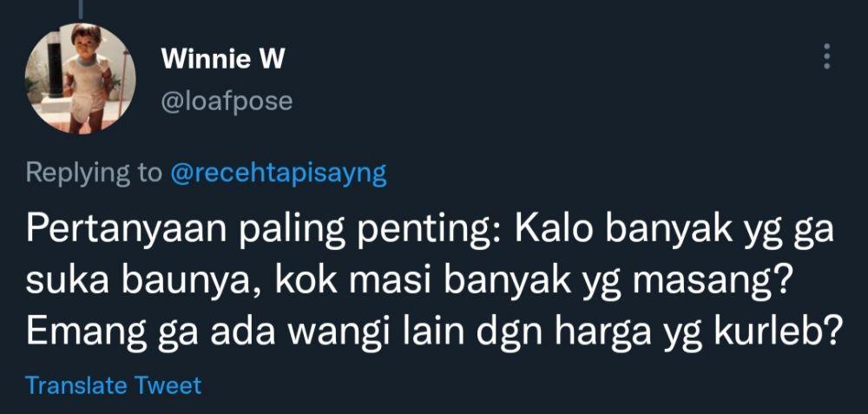Open the @recehtapisayng mention link

279,174
